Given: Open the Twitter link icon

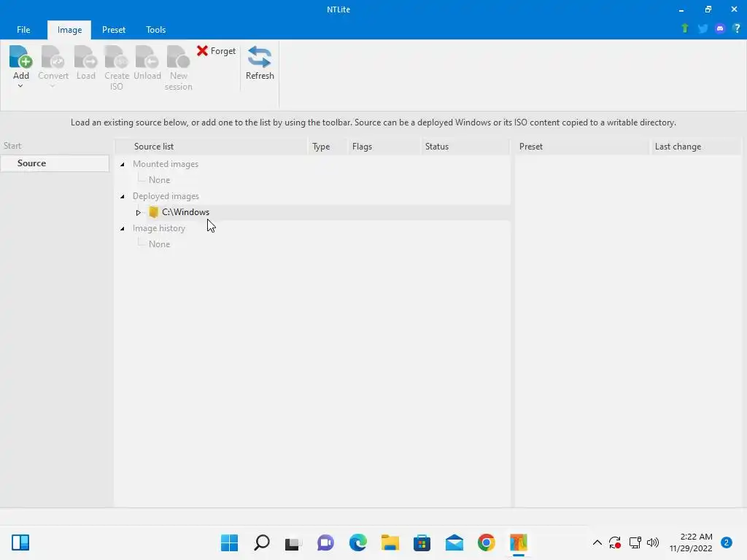Looking at the screenshot, I should [703, 28].
